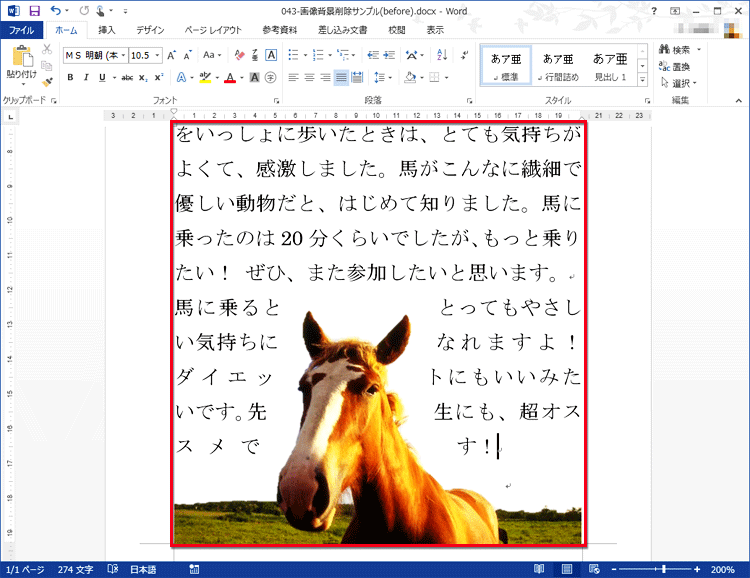This screenshot has width=750, height=578.
Task: Click the 200% zoom level indicator
Action: pos(722,569)
